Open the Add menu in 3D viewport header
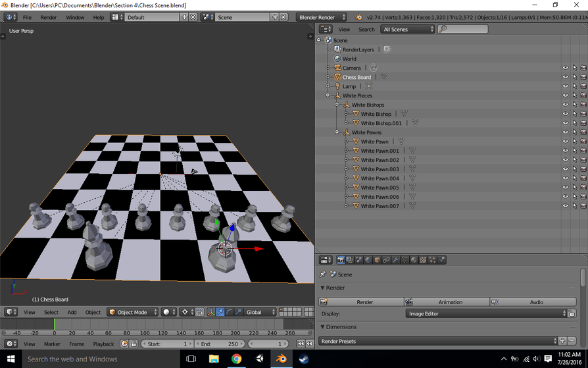This screenshot has width=588, height=368. (72, 312)
